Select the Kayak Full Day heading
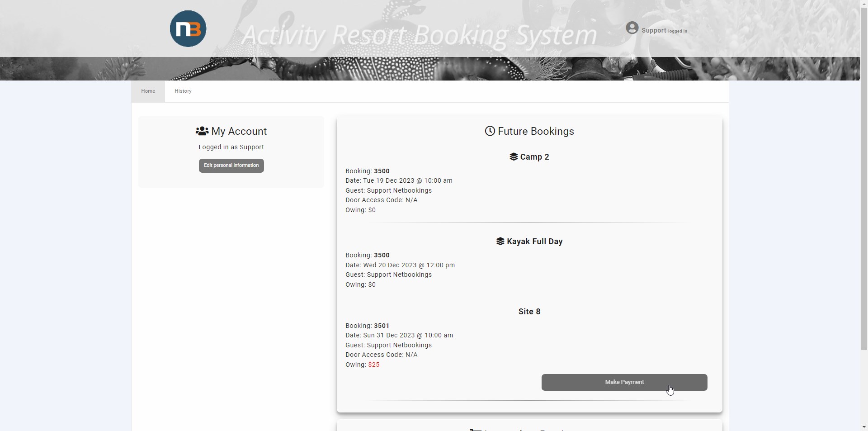The width and height of the screenshot is (868, 431). (534, 242)
